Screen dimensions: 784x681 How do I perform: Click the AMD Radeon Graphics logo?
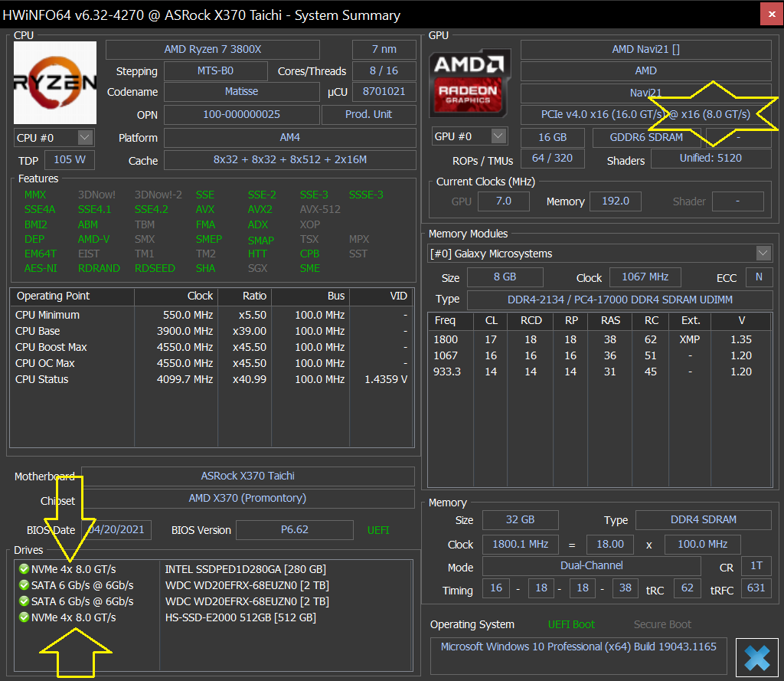pos(469,83)
